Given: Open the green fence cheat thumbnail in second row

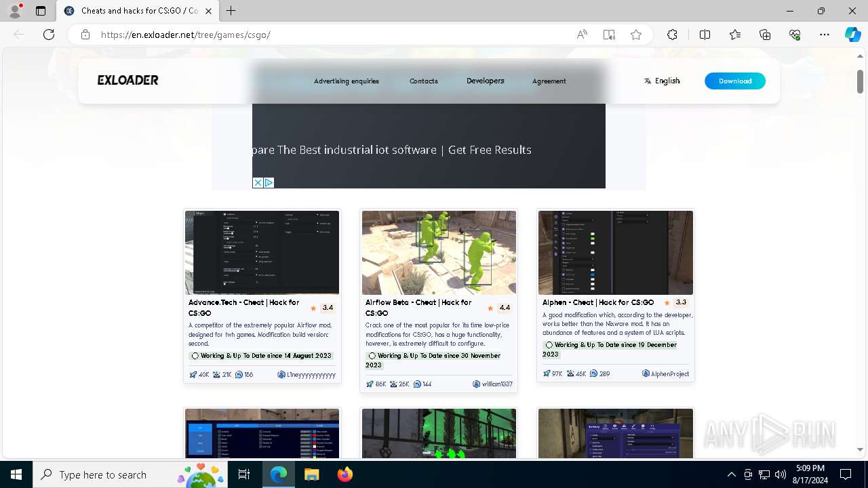Looking at the screenshot, I should [x=439, y=433].
